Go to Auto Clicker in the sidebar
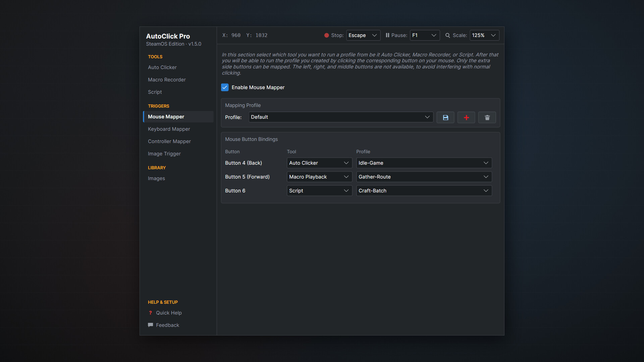Image resolution: width=644 pixels, height=362 pixels. (178, 67)
